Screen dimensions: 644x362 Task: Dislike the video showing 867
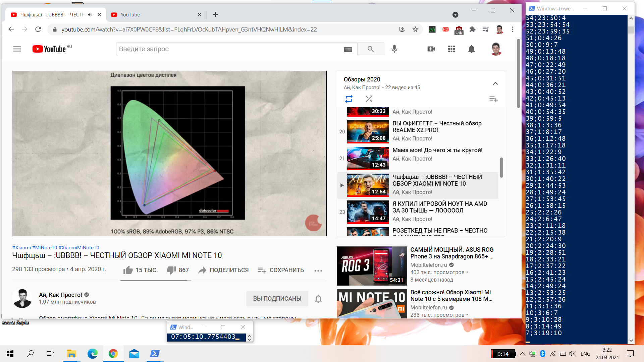tap(178, 270)
